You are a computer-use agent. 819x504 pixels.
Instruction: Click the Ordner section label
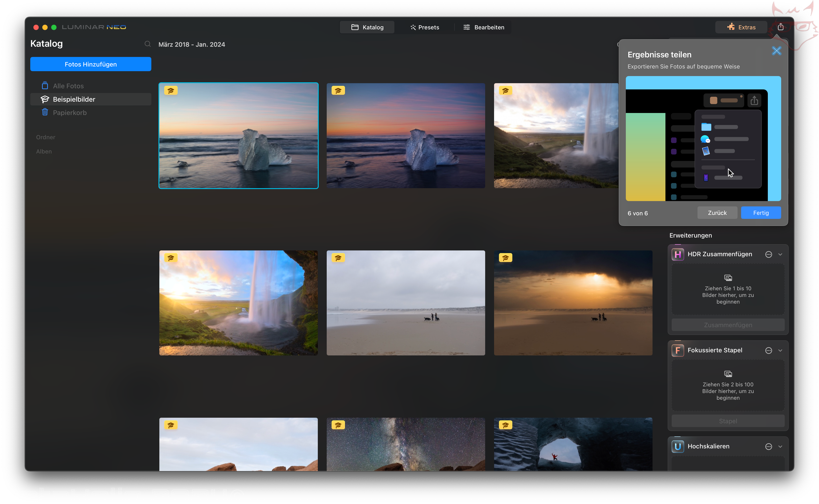click(46, 137)
